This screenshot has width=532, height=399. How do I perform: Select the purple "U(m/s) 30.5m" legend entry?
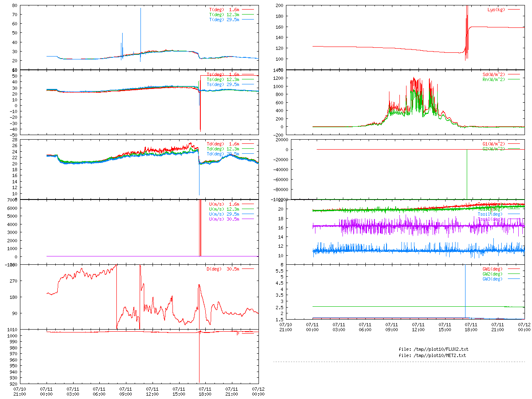pos(224,219)
